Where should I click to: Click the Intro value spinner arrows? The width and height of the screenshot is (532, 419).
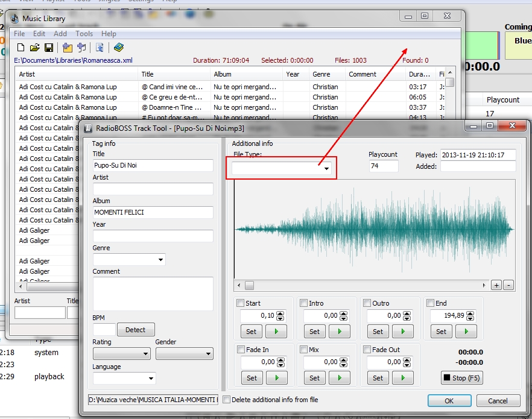[343, 316]
